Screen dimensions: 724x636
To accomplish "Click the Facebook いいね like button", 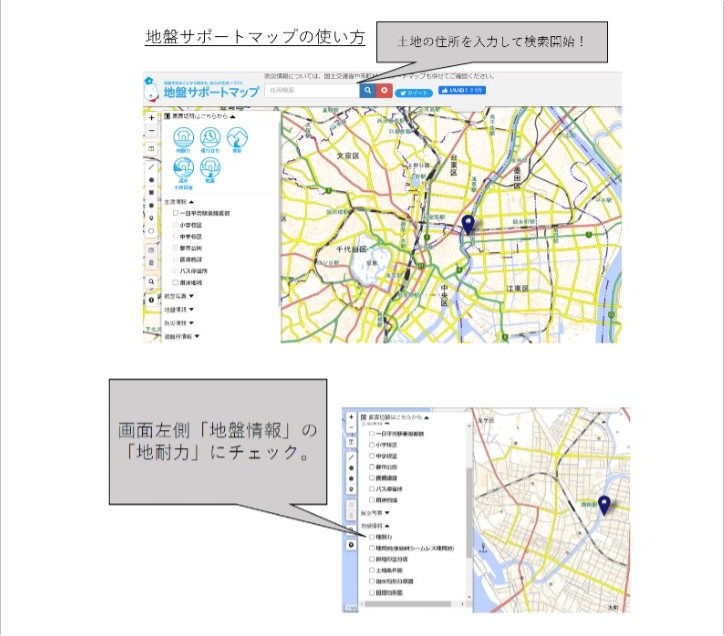I will 462,90.
